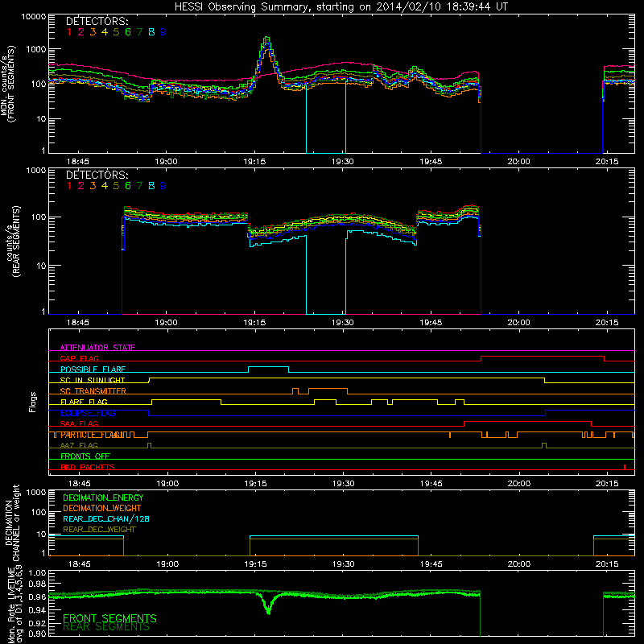Click counts/s (REAR SEGMENTS) axis label
The height and width of the screenshot is (644, 644).
[13, 241]
